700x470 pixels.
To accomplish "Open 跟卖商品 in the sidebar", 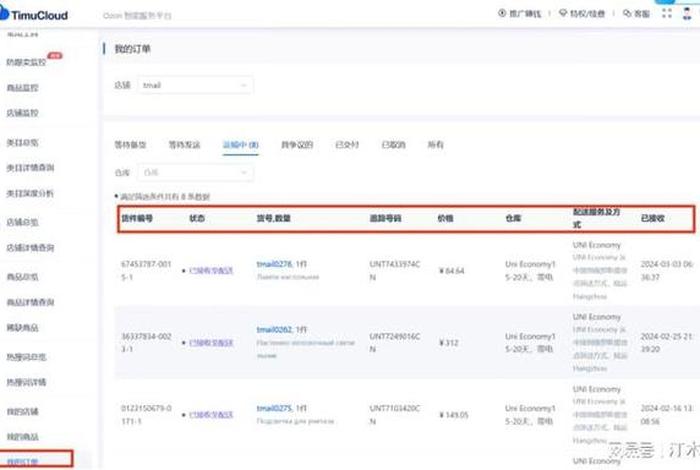I will point(22,327).
